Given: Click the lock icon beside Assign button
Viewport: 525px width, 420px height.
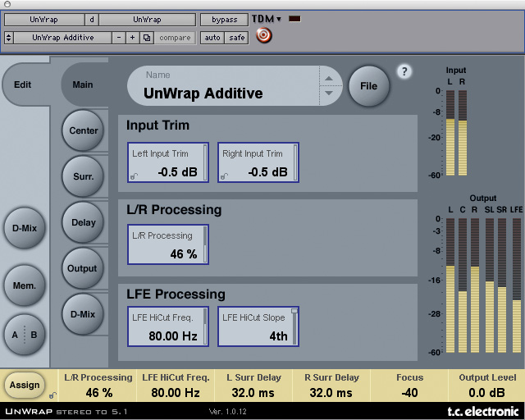Looking at the screenshot, I should click(53, 395).
